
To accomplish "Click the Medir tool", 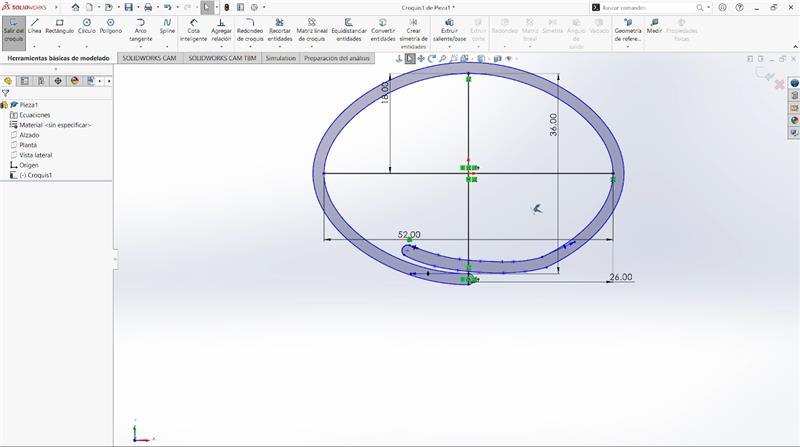I will 654,26.
